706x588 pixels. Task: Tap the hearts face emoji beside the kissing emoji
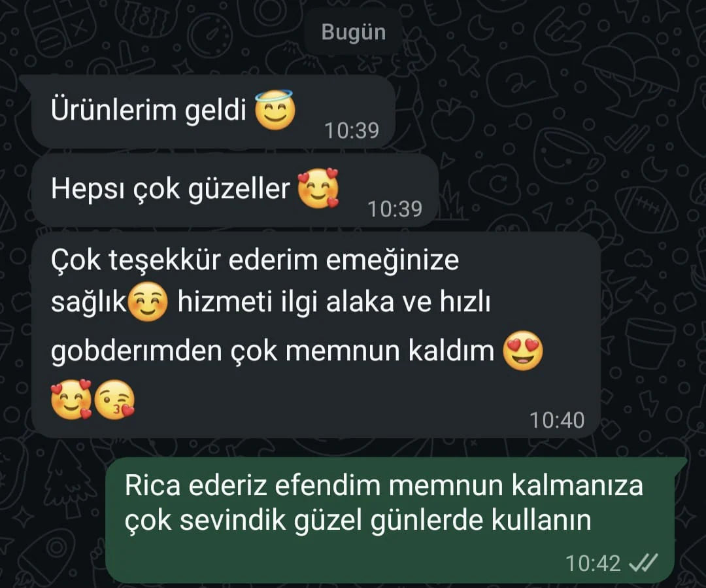(x=71, y=400)
